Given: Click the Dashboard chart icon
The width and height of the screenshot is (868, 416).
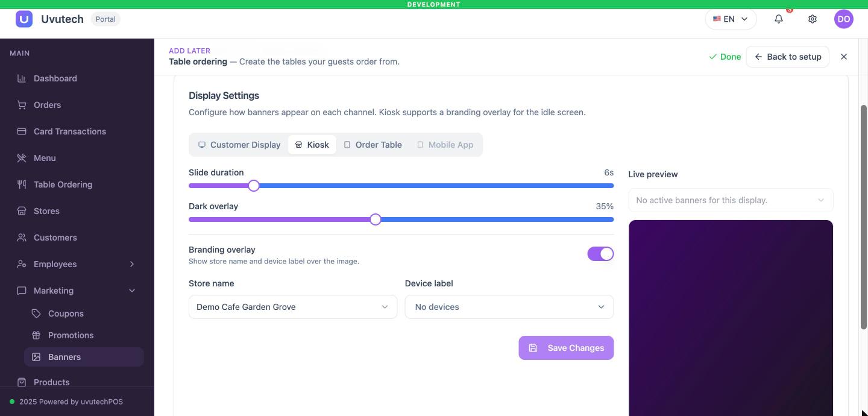Looking at the screenshot, I should click(22, 78).
